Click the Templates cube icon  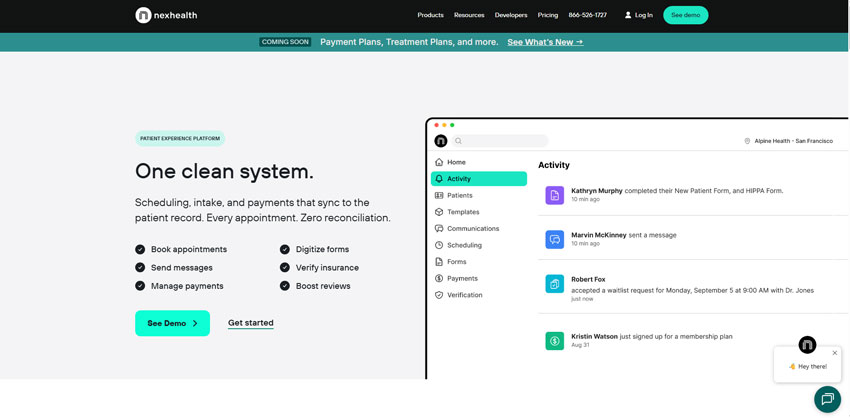439,212
